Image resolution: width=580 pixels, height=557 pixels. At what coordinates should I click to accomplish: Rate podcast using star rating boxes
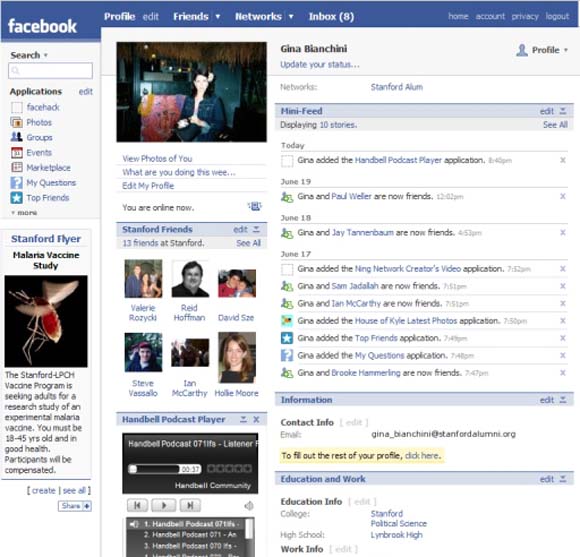pyautogui.click(x=229, y=469)
